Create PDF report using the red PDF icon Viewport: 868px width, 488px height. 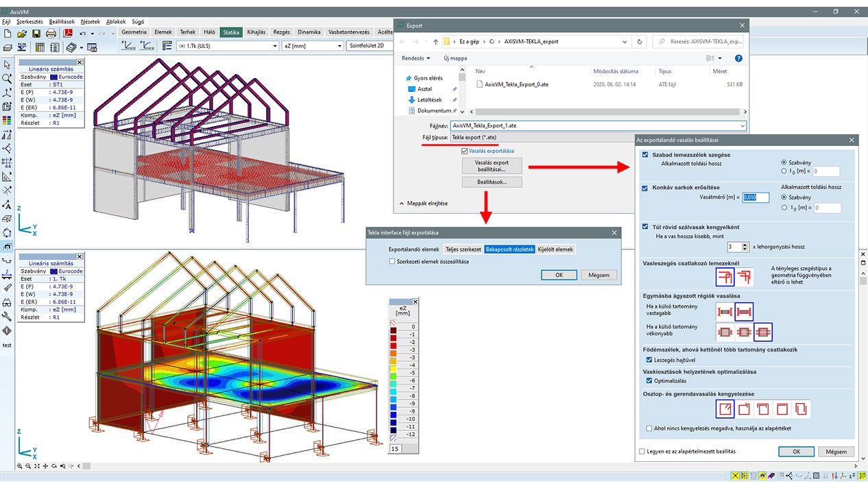click(x=68, y=33)
